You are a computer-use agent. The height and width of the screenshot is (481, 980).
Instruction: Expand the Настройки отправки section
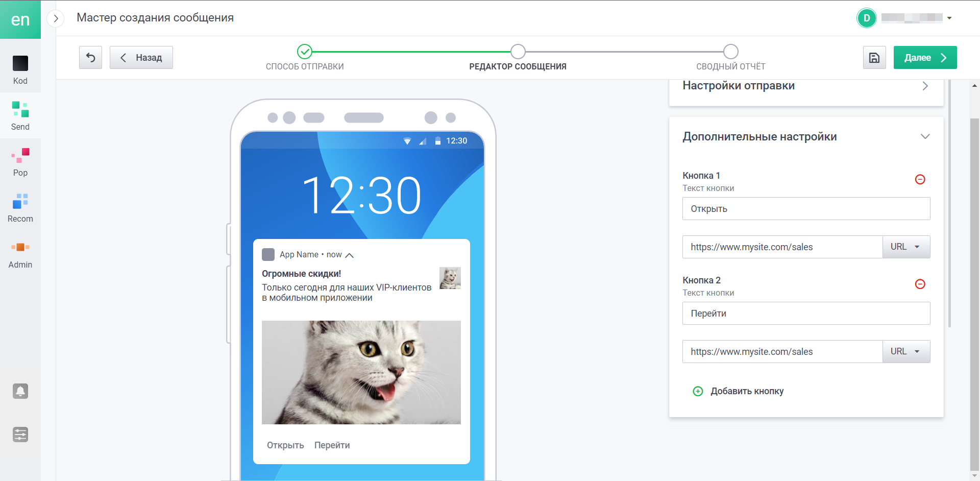[925, 86]
